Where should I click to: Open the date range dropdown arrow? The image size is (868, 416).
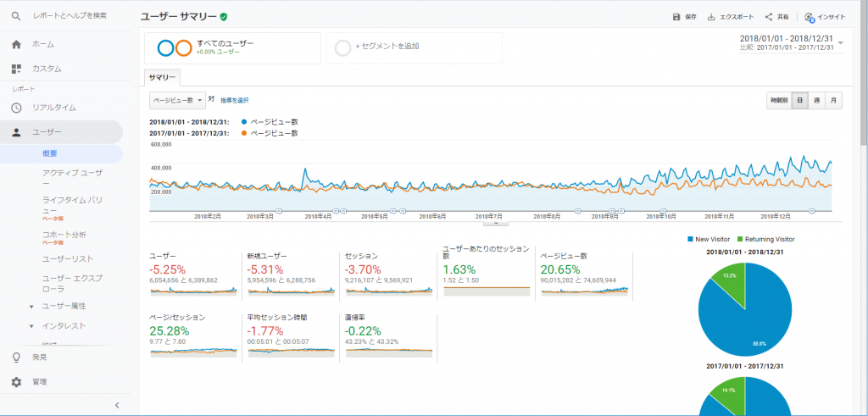click(841, 42)
